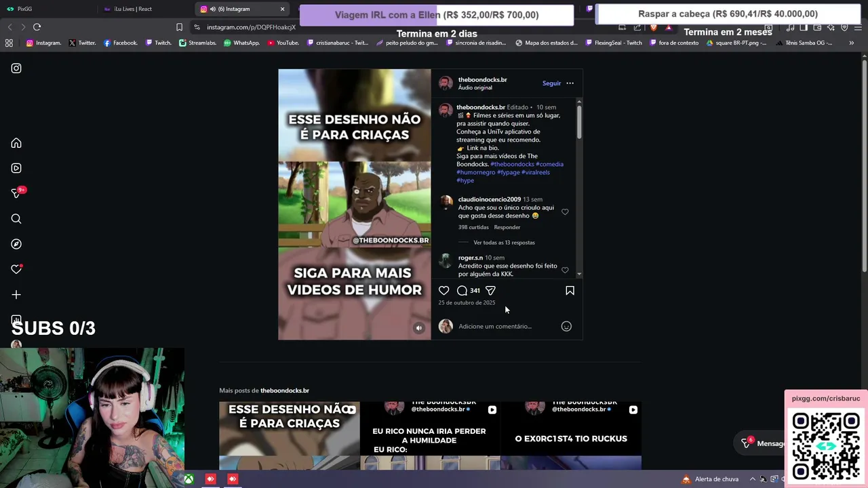The height and width of the screenshot is (488, 868).
Task: Click the comments panel scrollbar
Action: click(x=579, y=122)
